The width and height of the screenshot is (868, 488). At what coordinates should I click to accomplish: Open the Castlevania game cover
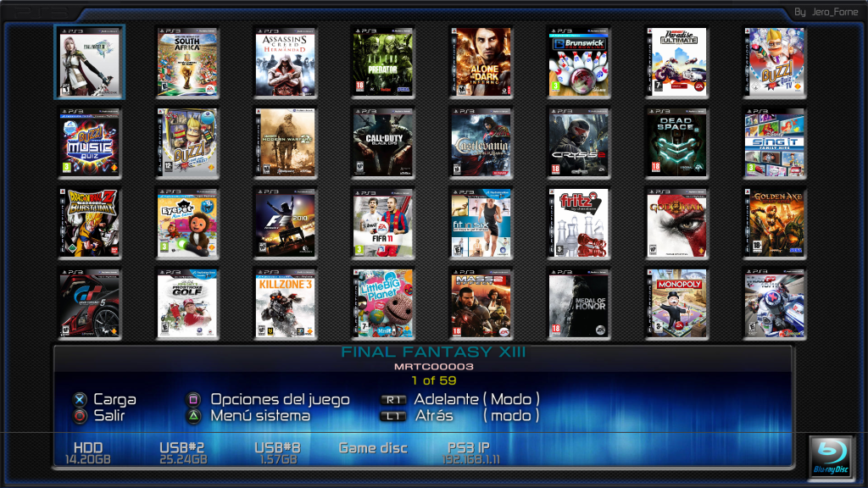click(x=481, y=142)
